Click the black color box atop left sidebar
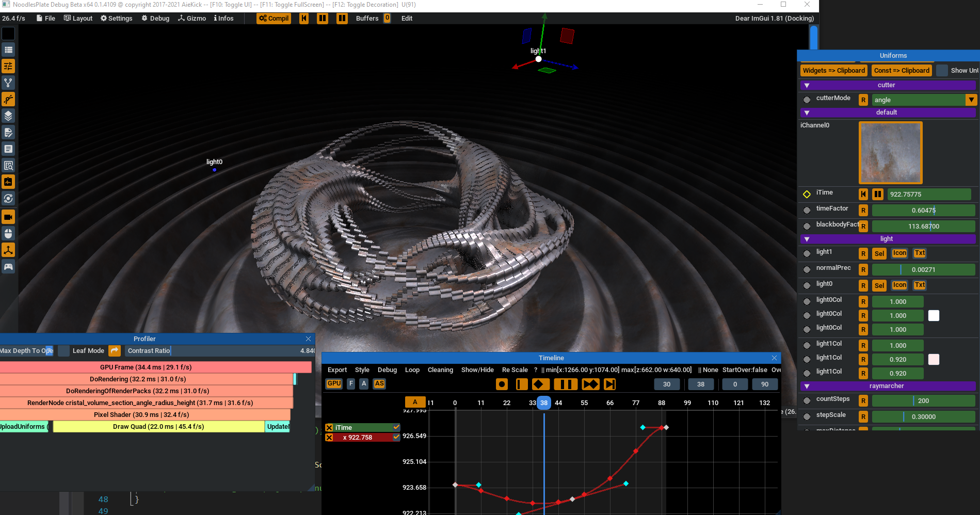Viewport: 980px width, 515px height. point(8,34)
